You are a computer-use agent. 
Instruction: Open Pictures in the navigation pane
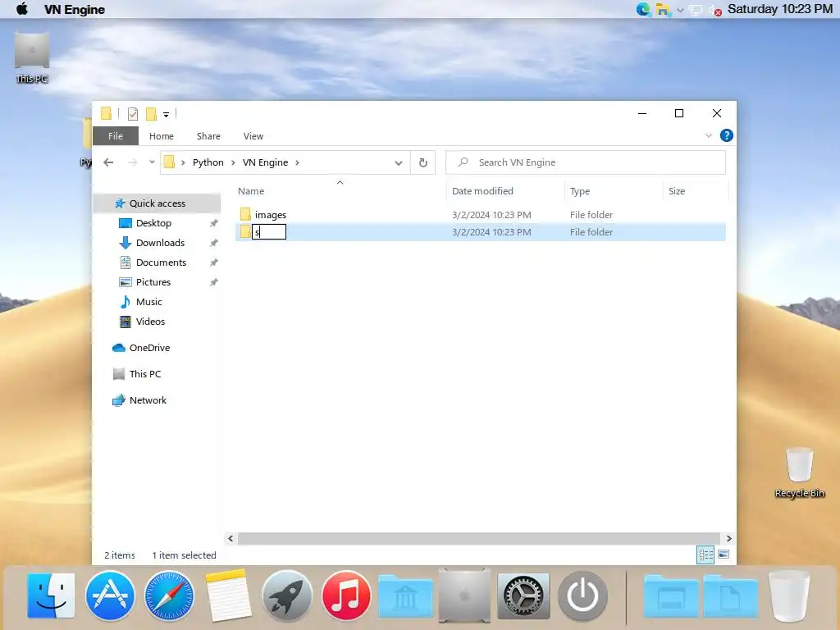point(153,282)
